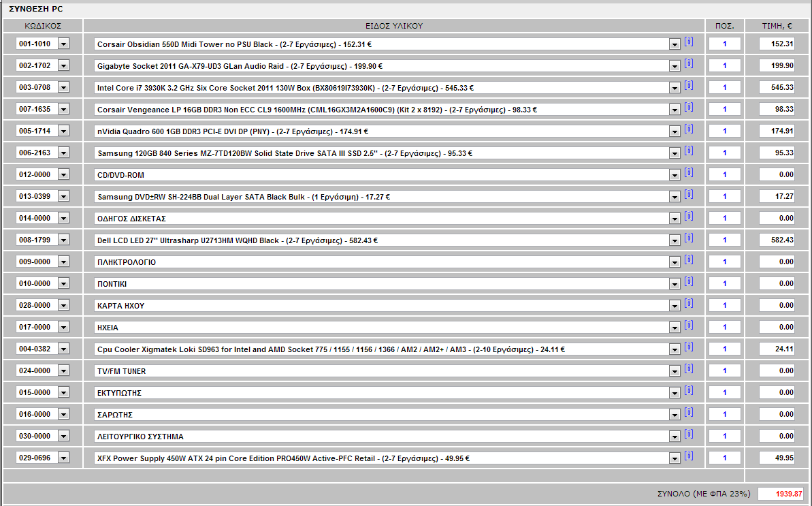The image size is (812, 506).
Task: Show info for Corsair Vengeance LP 16GB
Action: tap(689, 107)
